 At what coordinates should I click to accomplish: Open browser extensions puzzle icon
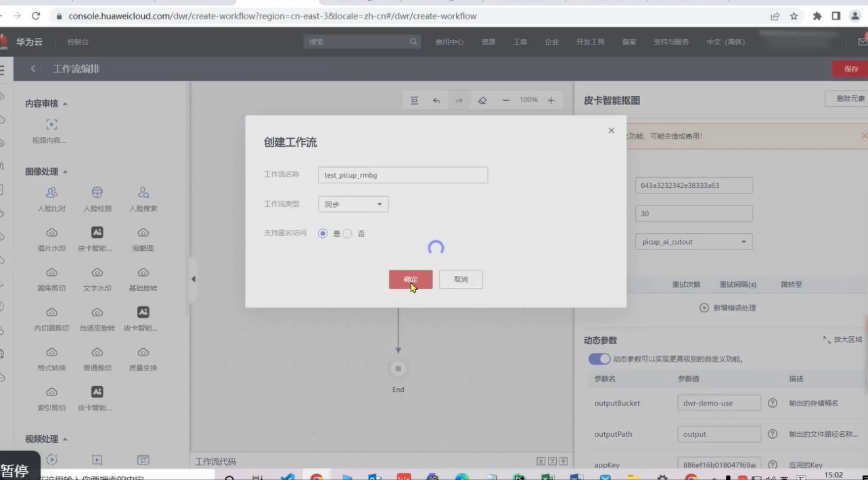click(x=817, y=16)
